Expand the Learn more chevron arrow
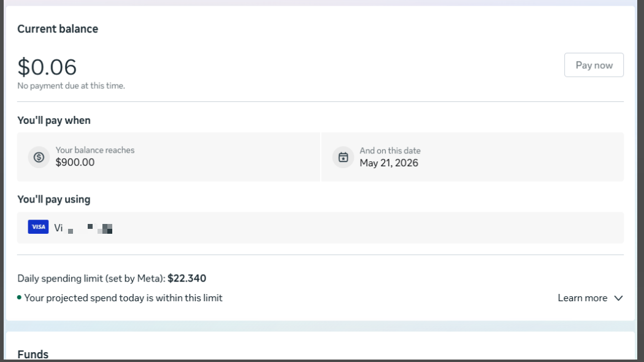 coord(618,298)
